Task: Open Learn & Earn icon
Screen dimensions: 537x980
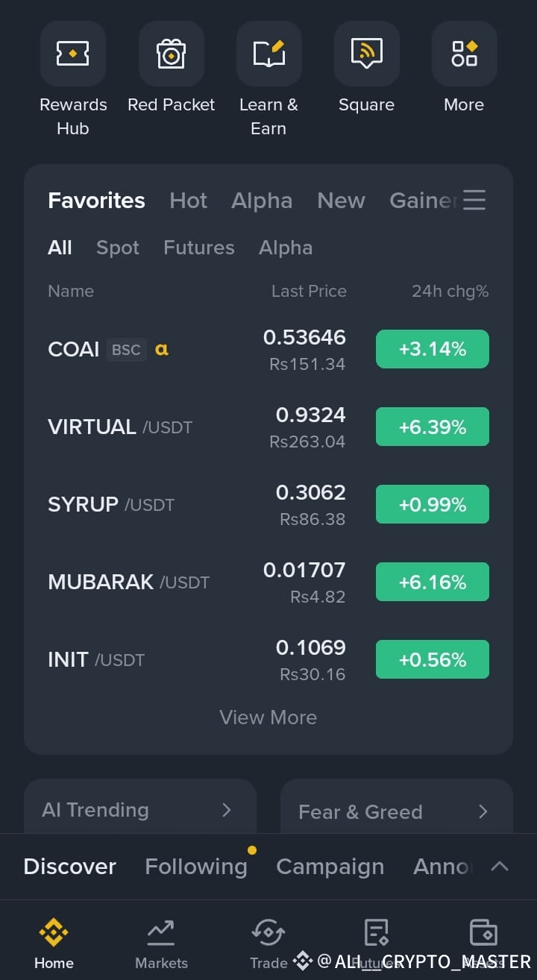Action: [268, 54]
